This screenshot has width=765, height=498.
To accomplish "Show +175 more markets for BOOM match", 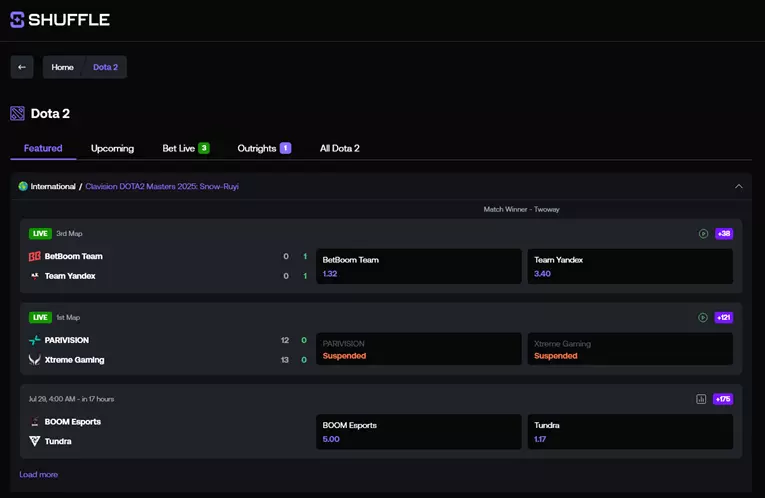I will coord(723,399).
